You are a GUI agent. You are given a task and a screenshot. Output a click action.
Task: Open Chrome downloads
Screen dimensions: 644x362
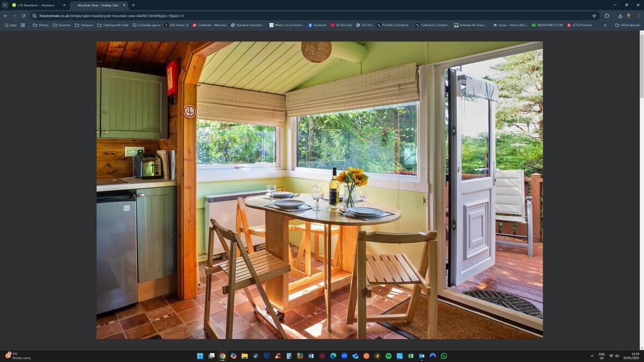pyautogui.click(x=620, y=16)
